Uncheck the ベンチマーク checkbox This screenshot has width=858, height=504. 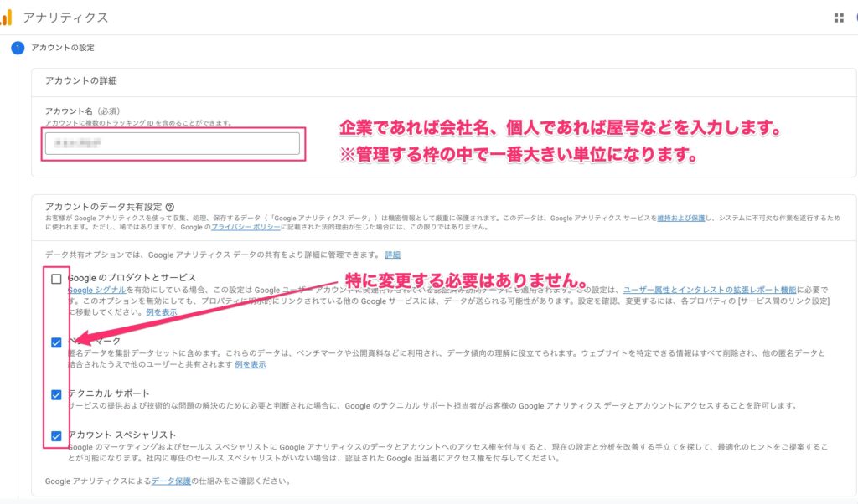(56, 342)
